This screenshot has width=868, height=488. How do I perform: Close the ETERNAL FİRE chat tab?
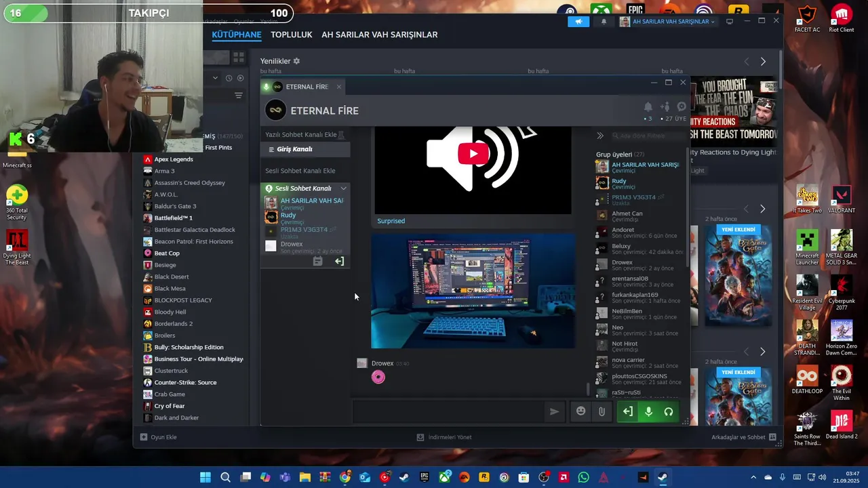339,87
